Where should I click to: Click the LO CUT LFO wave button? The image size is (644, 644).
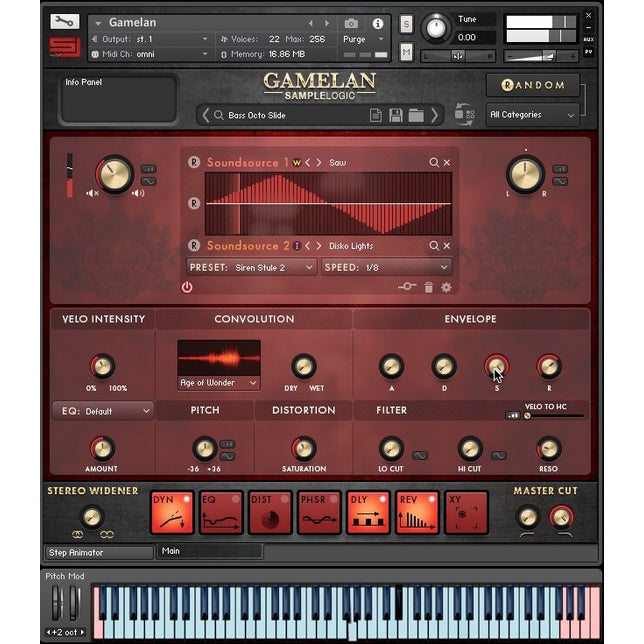(420, 455)
